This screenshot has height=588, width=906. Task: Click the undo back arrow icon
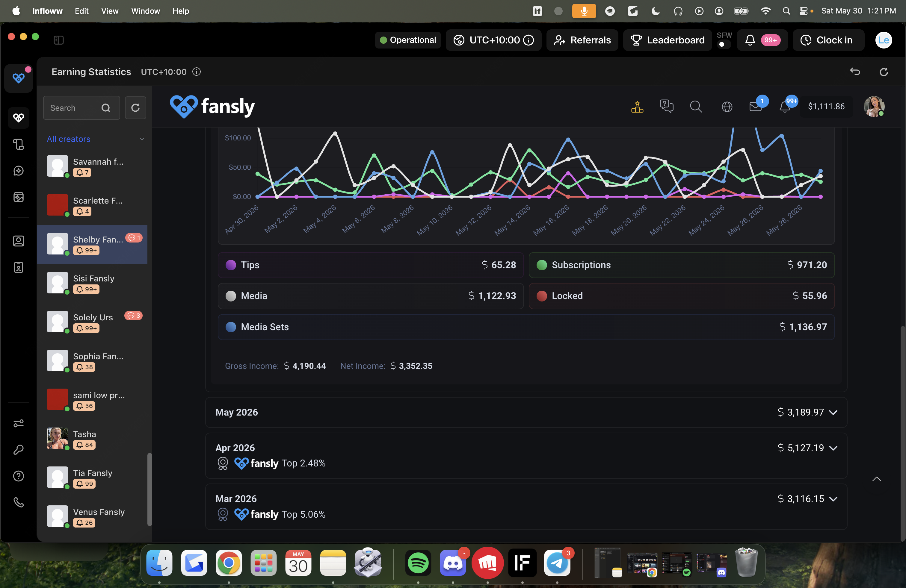(855, 72)
